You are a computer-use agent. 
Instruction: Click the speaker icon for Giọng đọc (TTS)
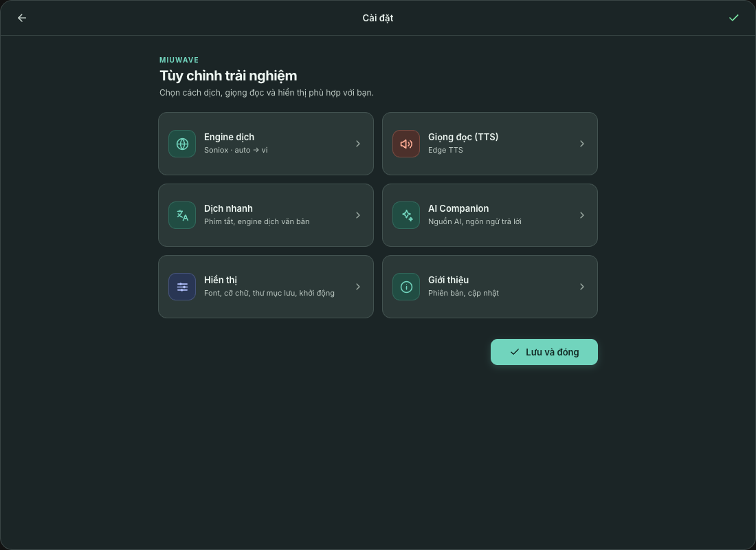click(x=406, y=144)
